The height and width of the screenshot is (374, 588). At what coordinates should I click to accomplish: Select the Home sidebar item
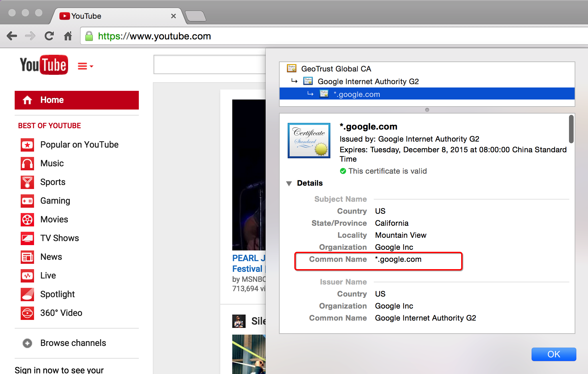[77, 100]
